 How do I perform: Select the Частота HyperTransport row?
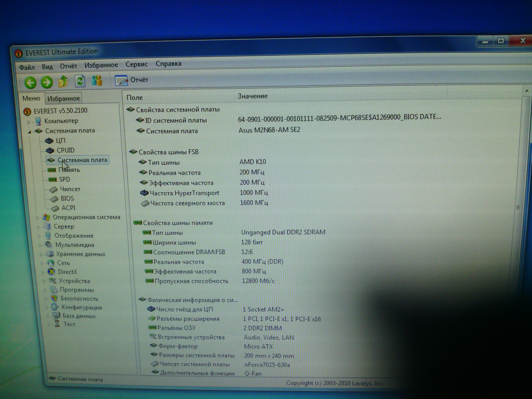click(204, 193)
